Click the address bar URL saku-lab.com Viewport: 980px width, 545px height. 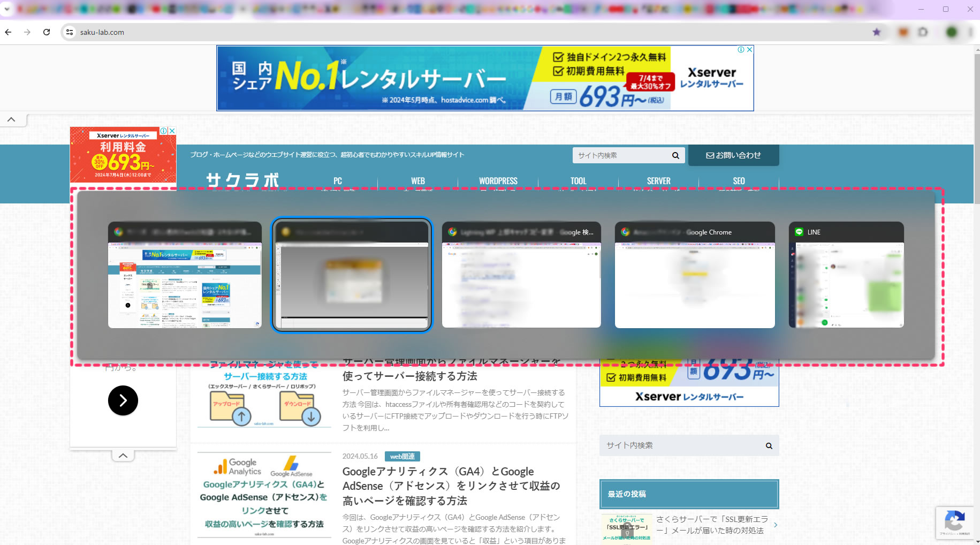coord(102,32)
